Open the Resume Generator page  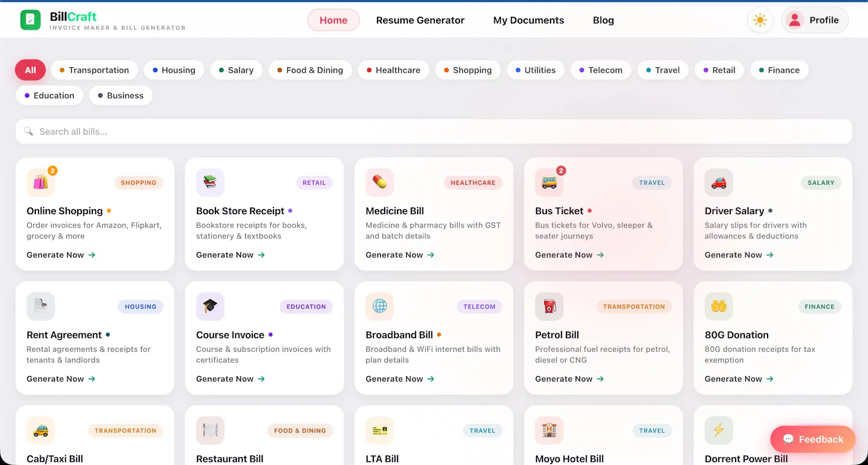pos(420,20)
